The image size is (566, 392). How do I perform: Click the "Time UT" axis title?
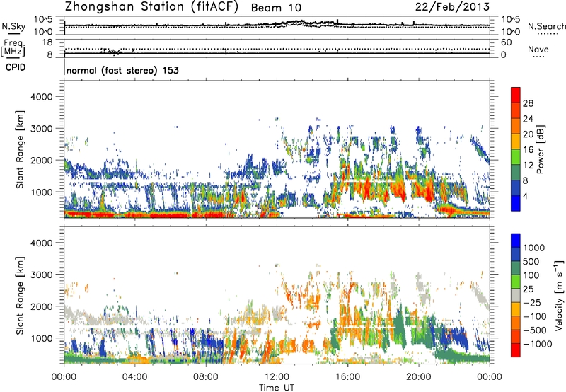(x=277, y=388)
